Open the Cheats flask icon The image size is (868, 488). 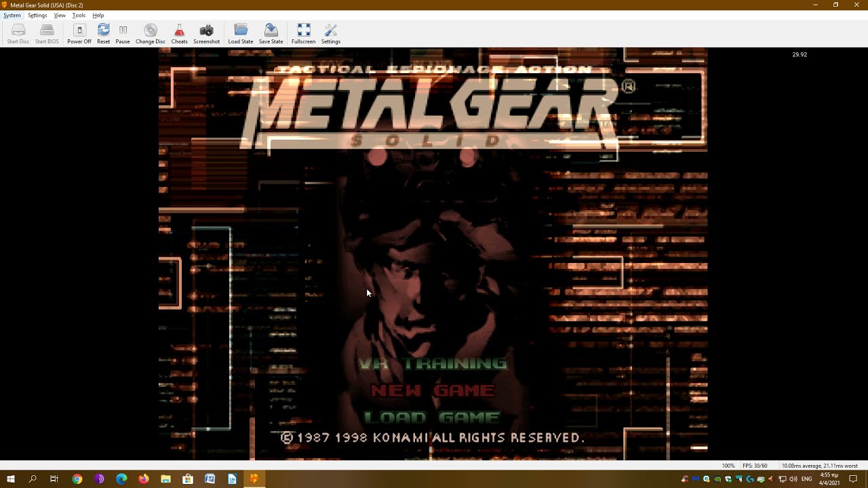tap(179, 34)
